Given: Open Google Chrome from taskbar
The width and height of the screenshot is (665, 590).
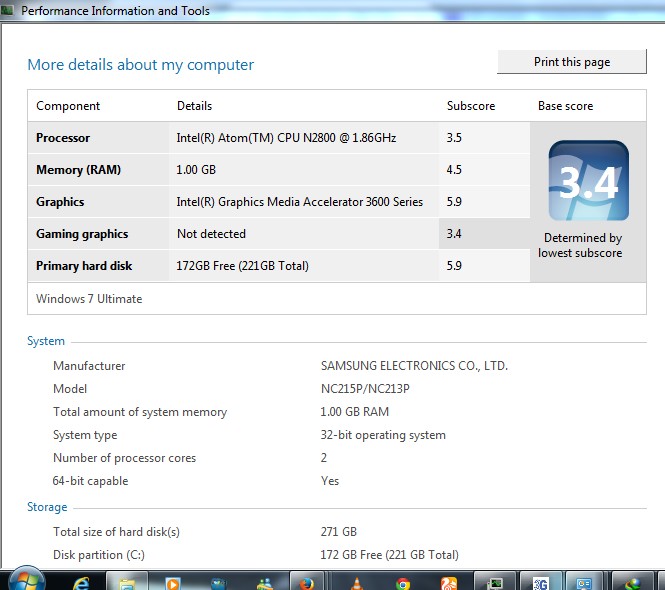Looking at the screenshot, I should [402, 584].
